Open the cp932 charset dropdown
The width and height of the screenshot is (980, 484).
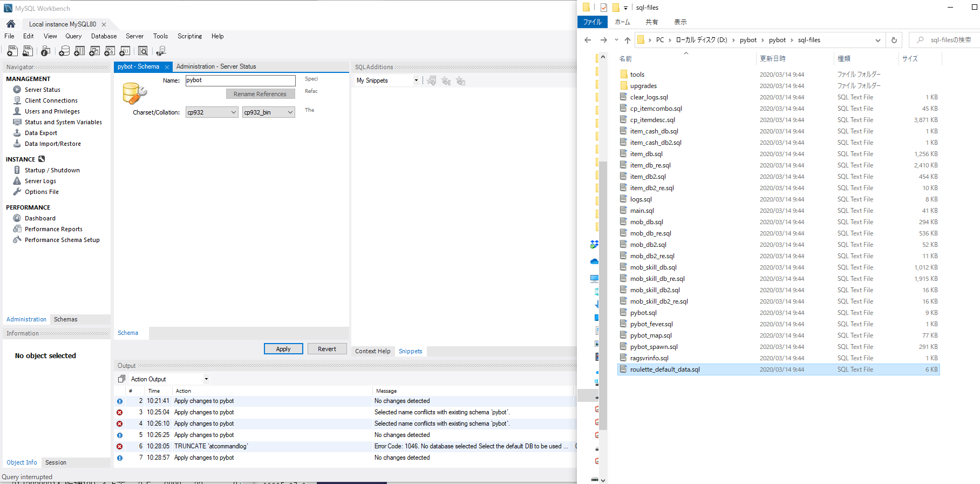(212, 112)
